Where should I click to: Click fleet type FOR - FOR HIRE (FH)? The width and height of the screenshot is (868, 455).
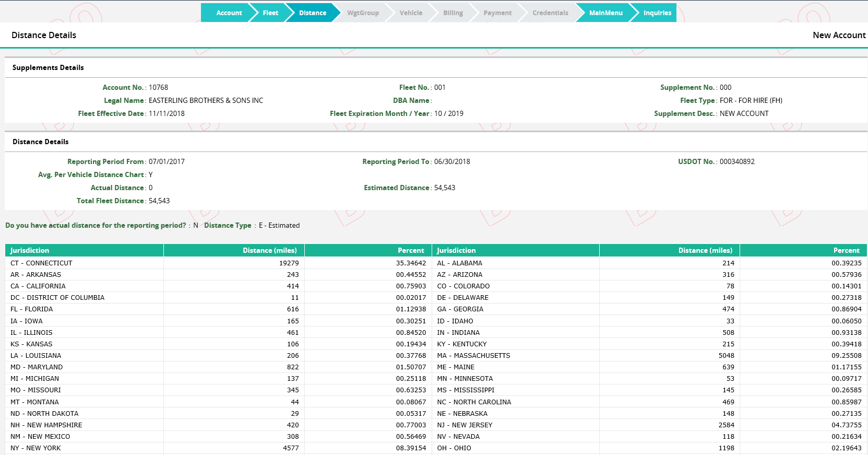751,100
